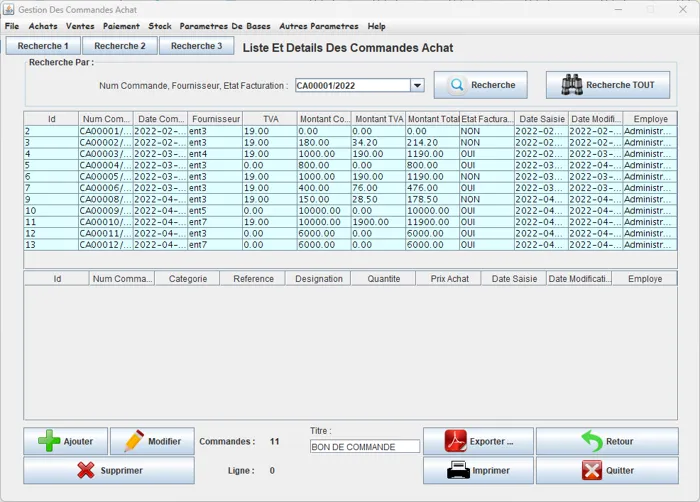
Task: Open the Stock menu
Action: pos(160,26)
